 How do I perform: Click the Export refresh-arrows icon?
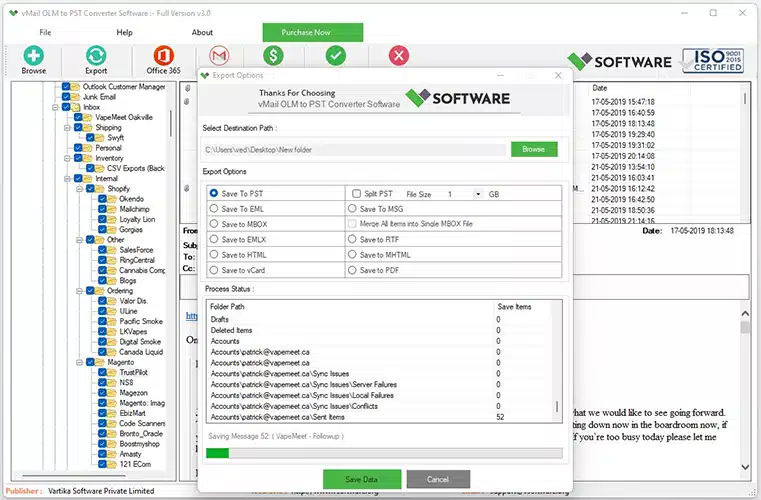click(96, 56)
